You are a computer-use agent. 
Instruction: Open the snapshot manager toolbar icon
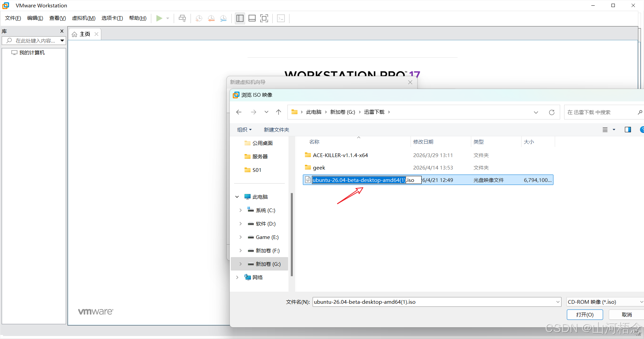(x=223, y=18)
